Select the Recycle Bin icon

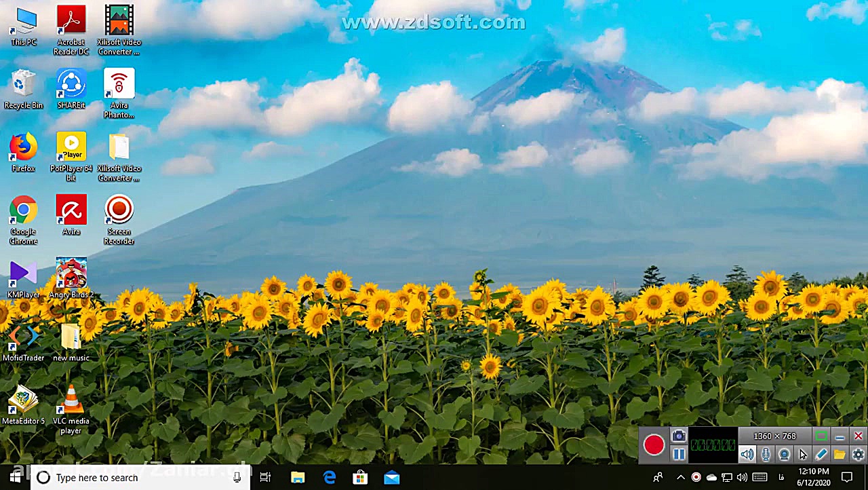point(24,90)
